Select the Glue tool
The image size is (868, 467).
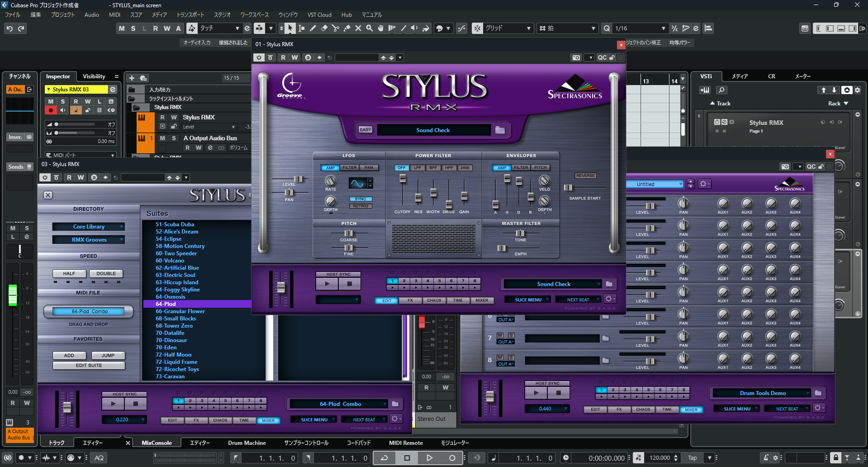click(346, 28)
